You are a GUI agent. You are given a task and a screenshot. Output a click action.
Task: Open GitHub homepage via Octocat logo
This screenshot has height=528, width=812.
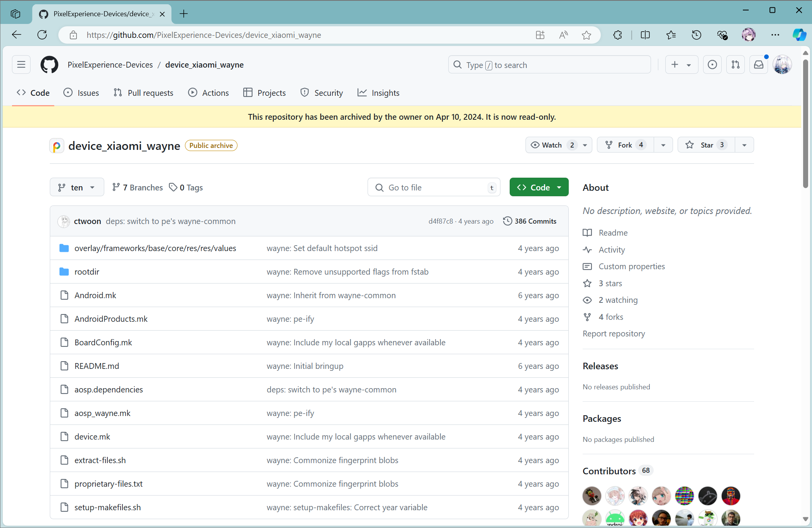[x=49, y=65]
